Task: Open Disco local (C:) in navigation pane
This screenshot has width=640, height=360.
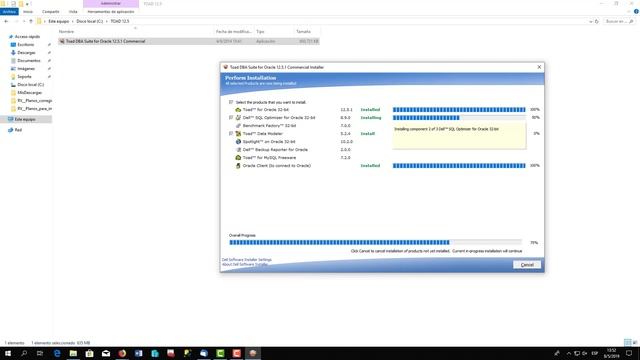Action: coord(30,85)
